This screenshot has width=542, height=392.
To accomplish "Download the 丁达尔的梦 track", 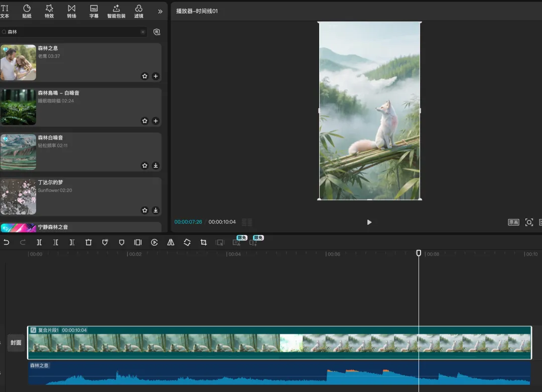I will (x=156, y=210).
